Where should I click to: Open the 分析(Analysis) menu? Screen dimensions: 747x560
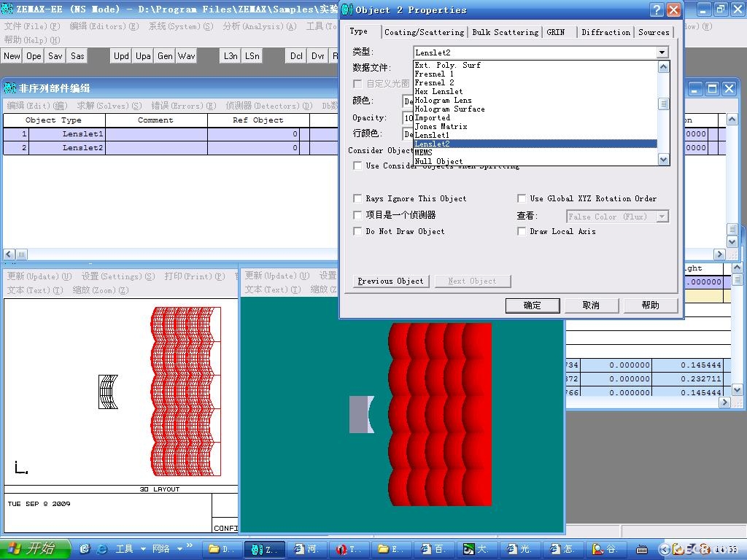coord(260,26)
